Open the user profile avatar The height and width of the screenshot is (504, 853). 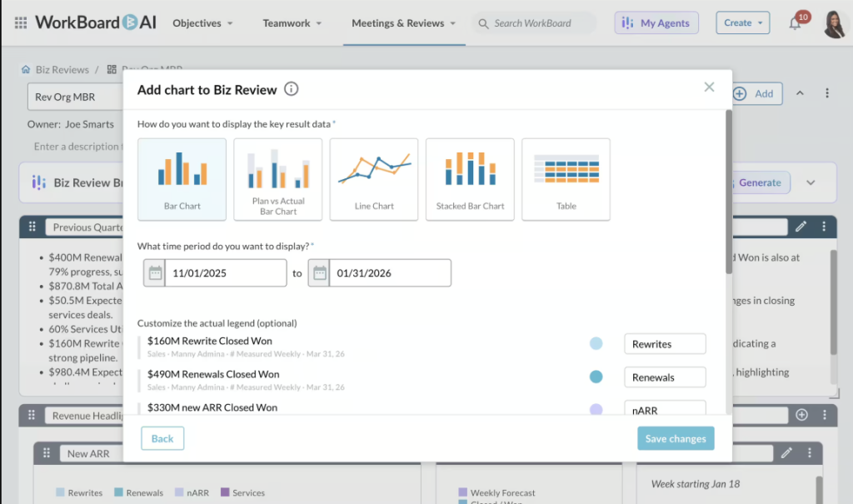[x=834, y=24]
